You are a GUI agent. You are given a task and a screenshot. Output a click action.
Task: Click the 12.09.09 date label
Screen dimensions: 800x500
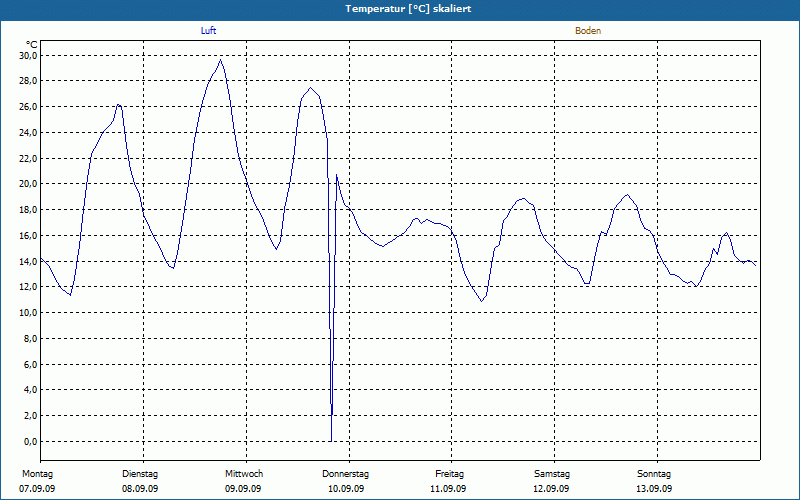click(x=551, y=489)
